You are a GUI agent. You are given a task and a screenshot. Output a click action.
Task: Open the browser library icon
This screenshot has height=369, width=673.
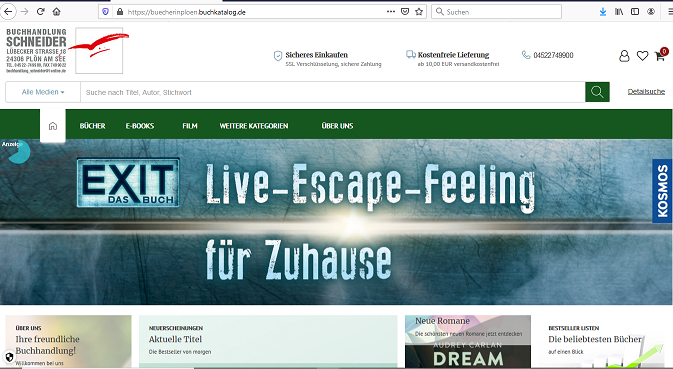coord(618,12)
